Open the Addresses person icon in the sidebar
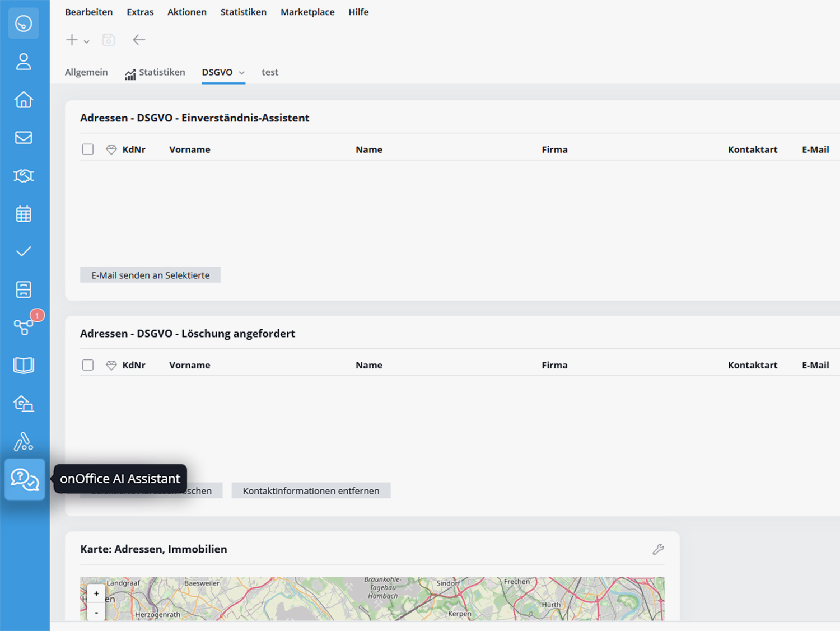The width and height of the screenshot is (840, 631). pos(24,62)
